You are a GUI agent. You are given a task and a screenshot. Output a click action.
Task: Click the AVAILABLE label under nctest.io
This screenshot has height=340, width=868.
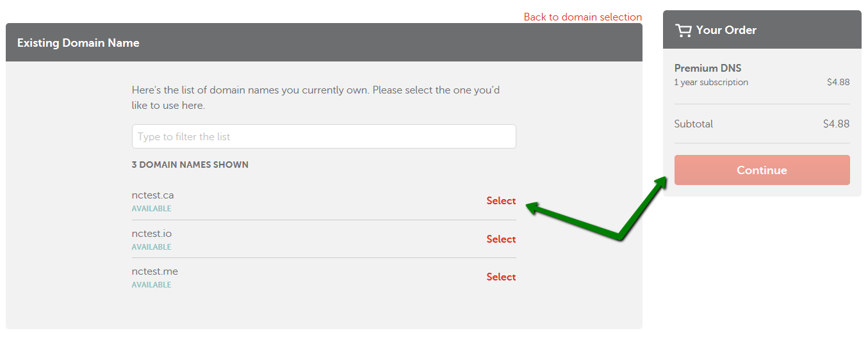point(152,247)
